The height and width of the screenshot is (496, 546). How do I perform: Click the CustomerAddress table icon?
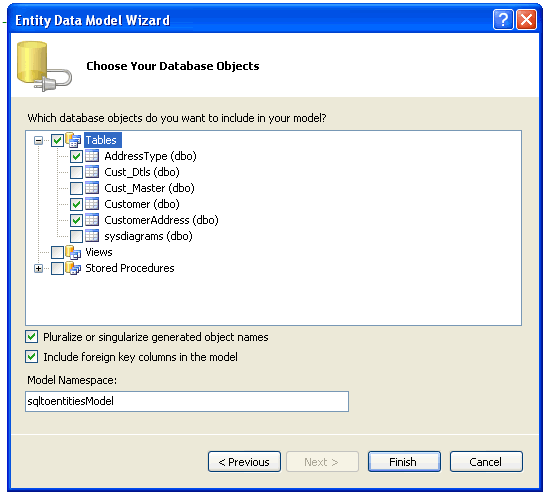[92, 220]
